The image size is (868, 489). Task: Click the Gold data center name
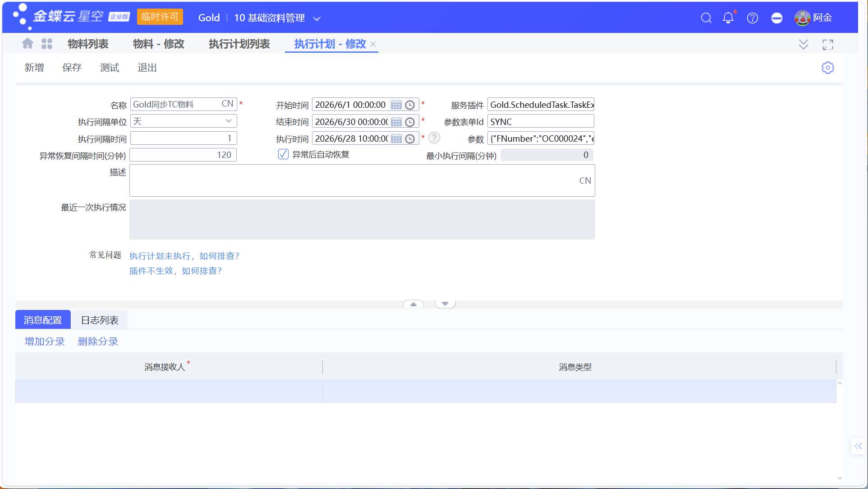(209, 18)
